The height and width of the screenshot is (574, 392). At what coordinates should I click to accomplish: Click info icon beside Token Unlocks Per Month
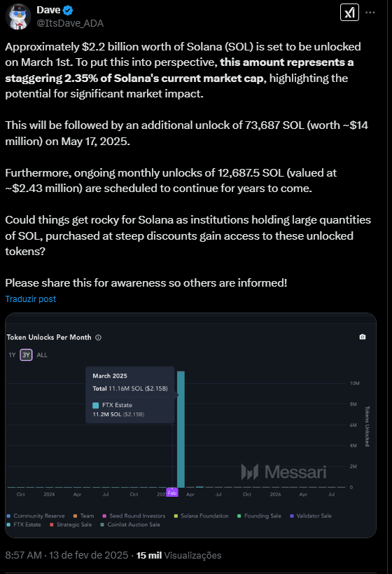[99, 338]
